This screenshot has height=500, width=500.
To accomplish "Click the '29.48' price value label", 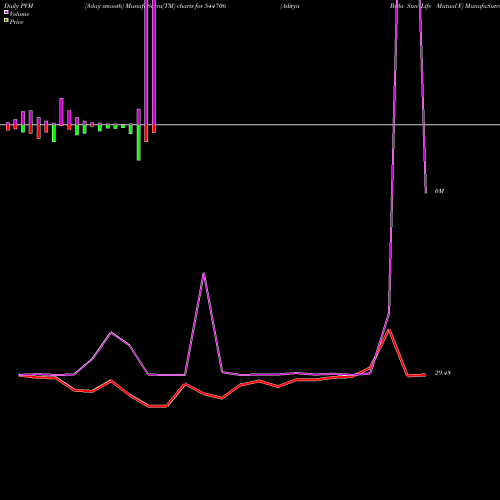I will [442, 373].
